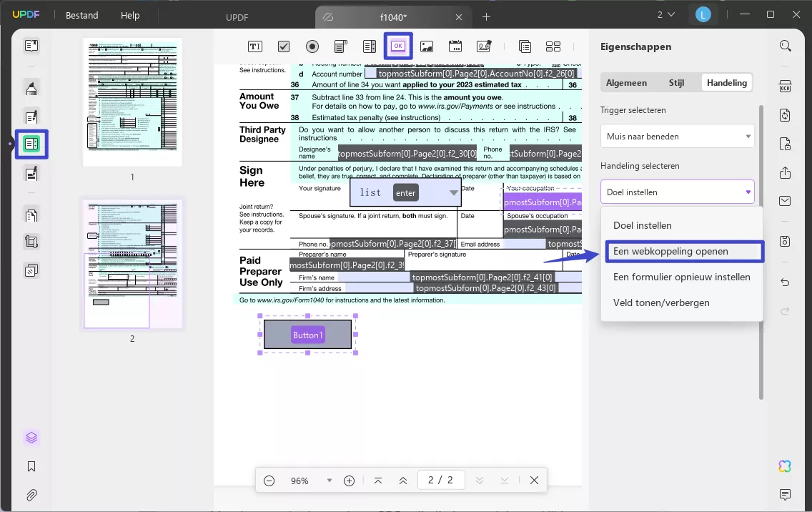The height and width of the screenshot is (512, 812).
Task: Click the properties panel scrollbar
Action: pos(761,252)
